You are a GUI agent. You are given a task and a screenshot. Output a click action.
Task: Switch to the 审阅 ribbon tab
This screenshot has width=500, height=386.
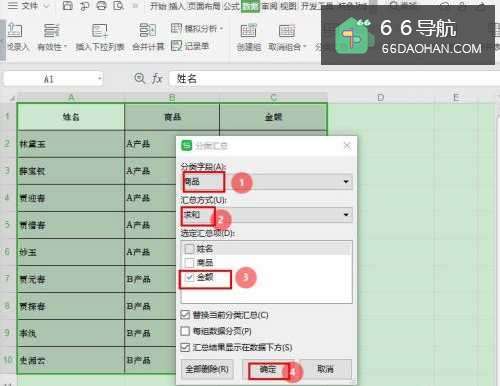(x=269, y=6)
